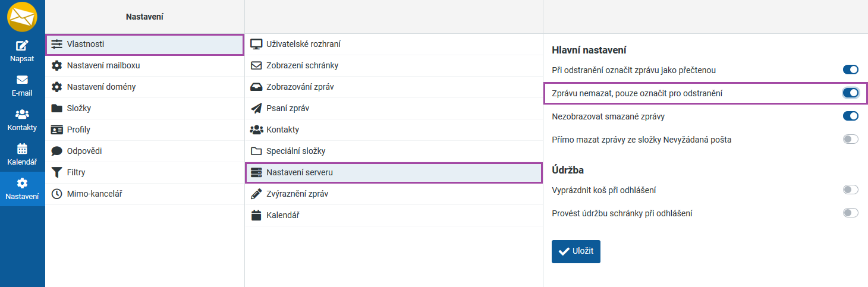Click the mail app logo
The image size is (868, 287).
tap(22, 17)
